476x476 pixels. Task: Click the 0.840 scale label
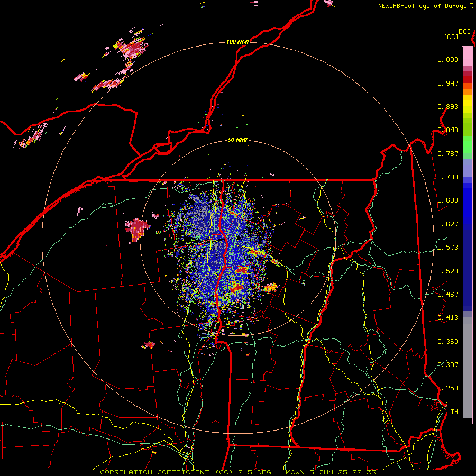448,130
